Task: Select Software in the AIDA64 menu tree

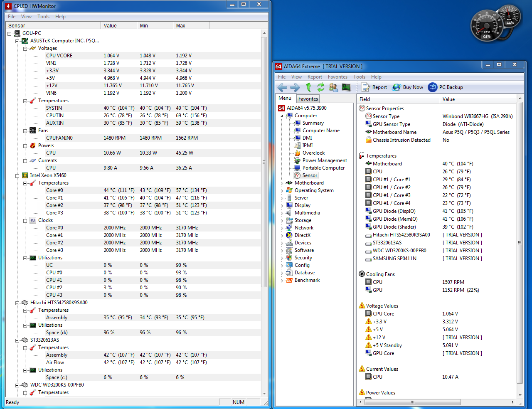Action: click(x=304, y=250)
